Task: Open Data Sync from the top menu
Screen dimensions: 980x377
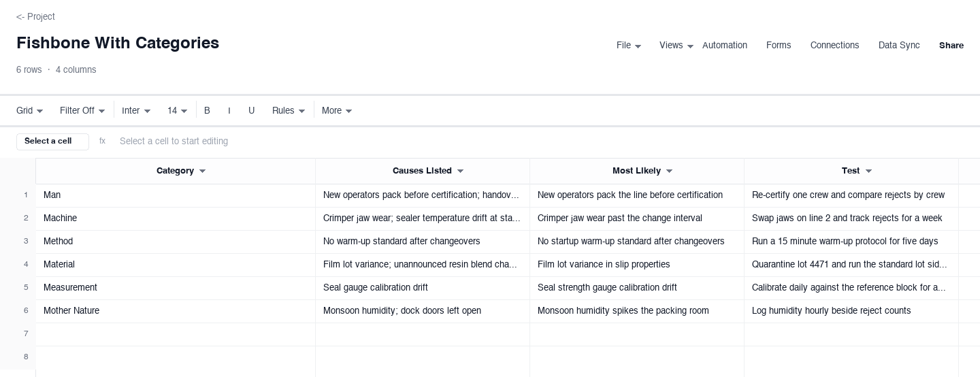Action: point(899,46)
